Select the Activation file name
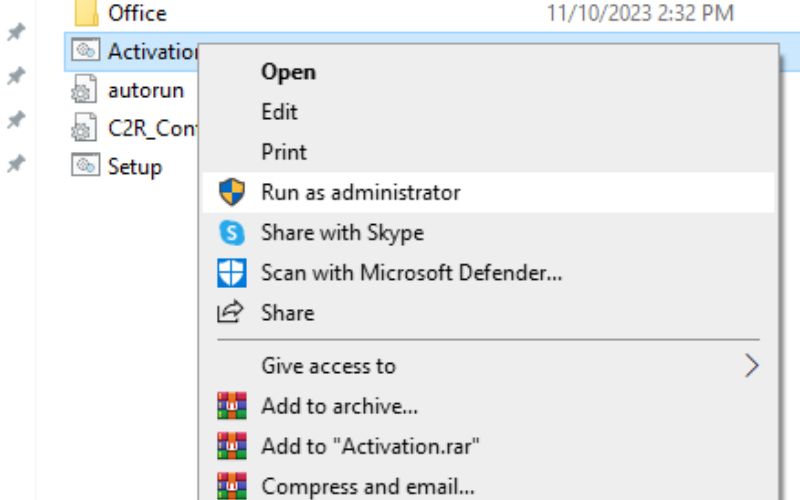Image resolution: width=800 pixels, height=500 pixels. tap(153, 52)
